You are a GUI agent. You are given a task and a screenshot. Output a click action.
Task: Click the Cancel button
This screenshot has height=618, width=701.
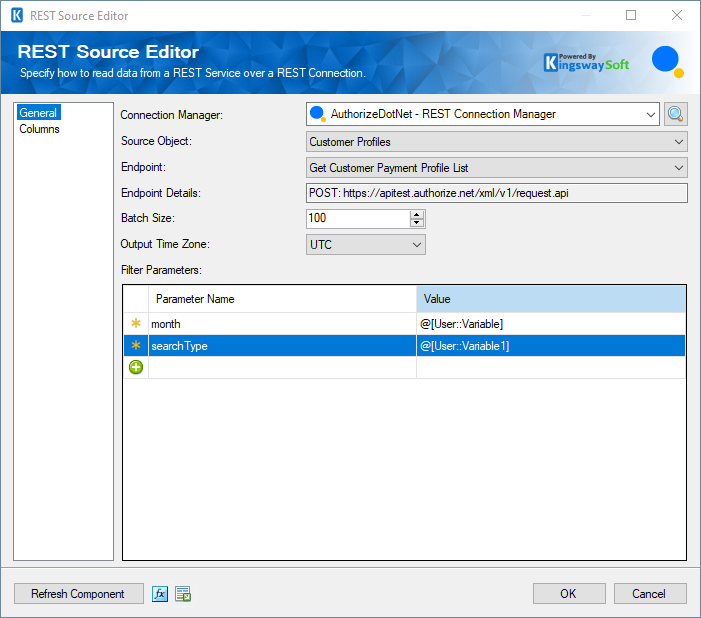tap(650, 594)
